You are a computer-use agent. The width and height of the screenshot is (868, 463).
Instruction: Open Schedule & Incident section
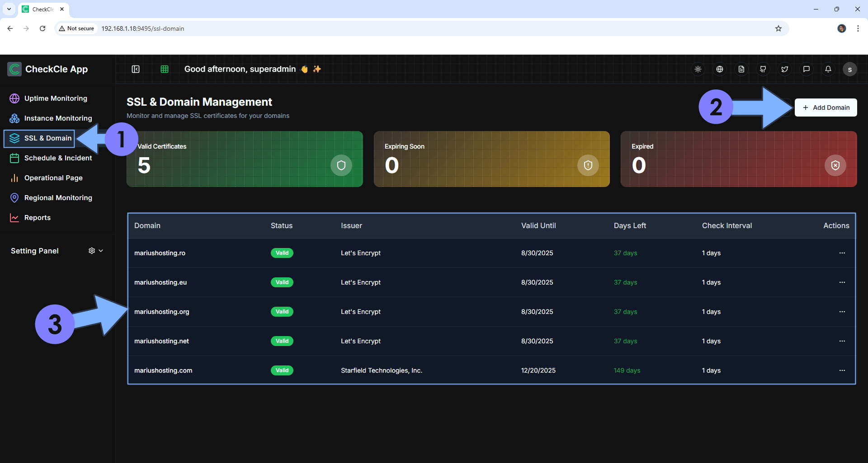coord(58,158)
